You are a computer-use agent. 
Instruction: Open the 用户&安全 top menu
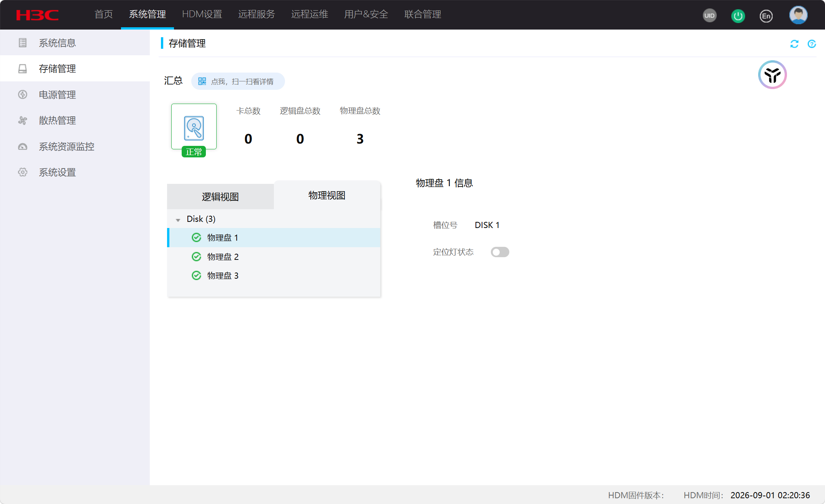[x=366, y=15]
